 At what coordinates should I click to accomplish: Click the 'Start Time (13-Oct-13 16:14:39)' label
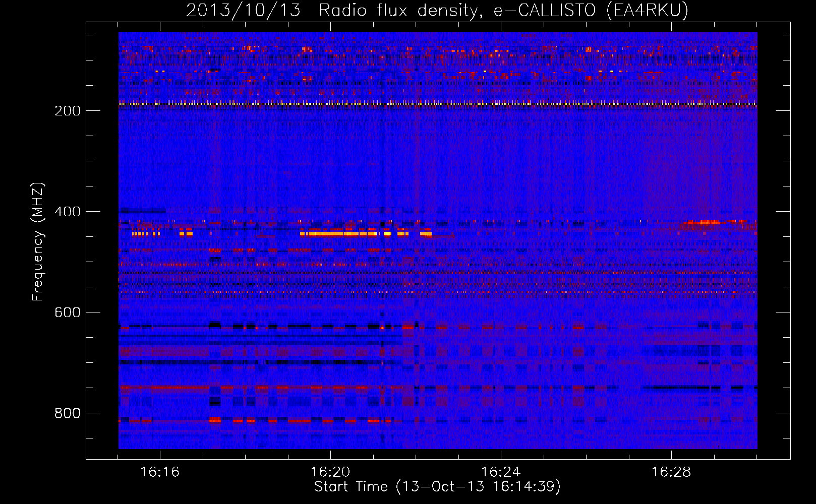coord(437,487)
